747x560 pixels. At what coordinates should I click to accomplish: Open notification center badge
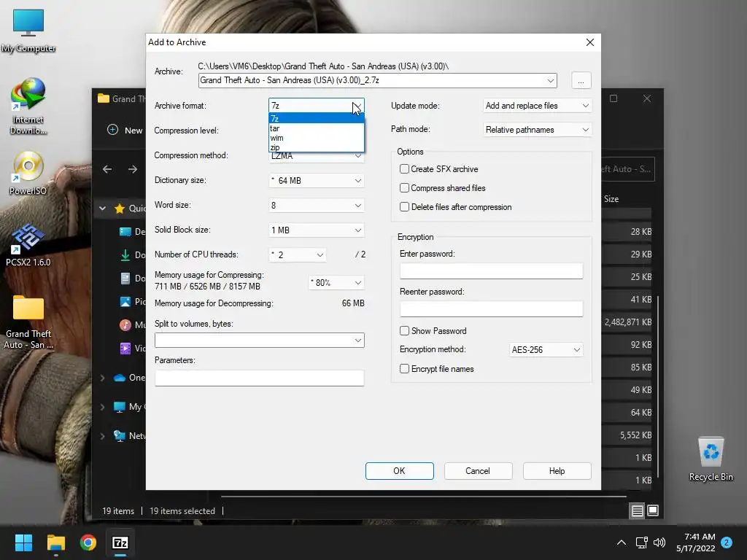coord(727,542)
